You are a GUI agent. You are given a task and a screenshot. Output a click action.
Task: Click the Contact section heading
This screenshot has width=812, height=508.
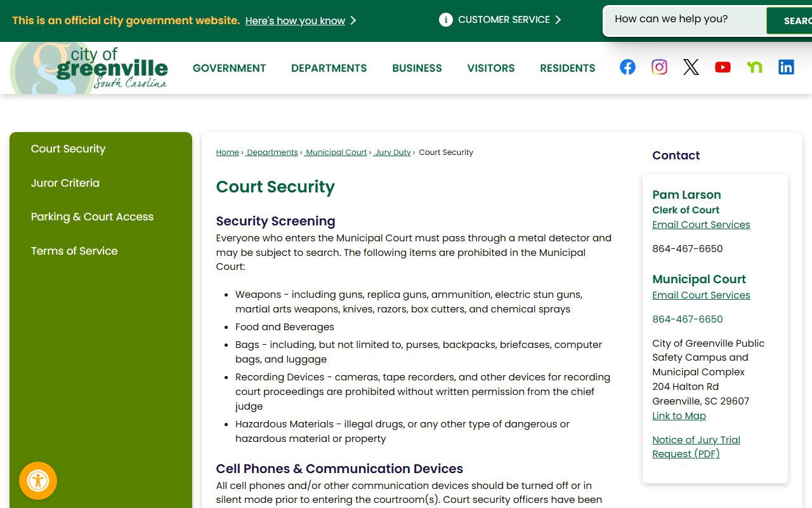pyautogui.click(x=676, y=156)
